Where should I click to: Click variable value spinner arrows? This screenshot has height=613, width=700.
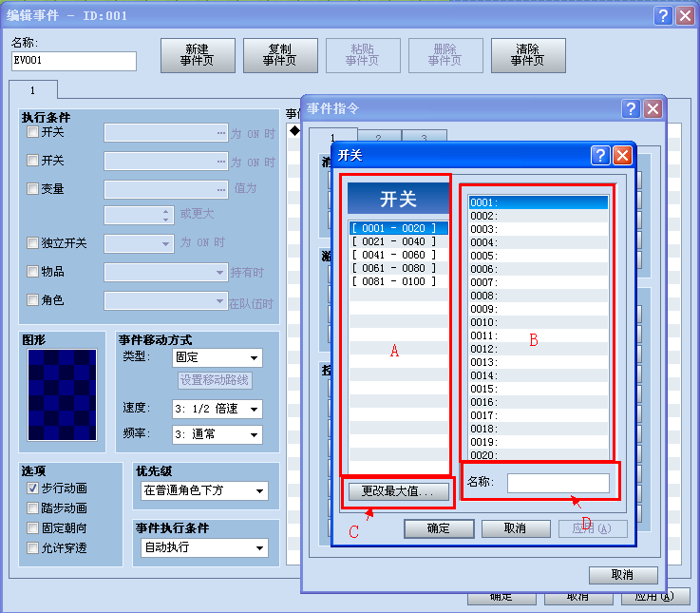pyautogui.click(x=165, y=215)
